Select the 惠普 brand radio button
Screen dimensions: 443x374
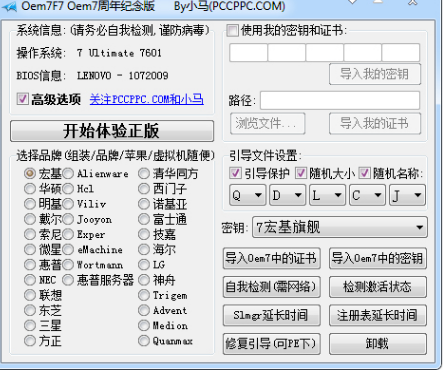30,265
